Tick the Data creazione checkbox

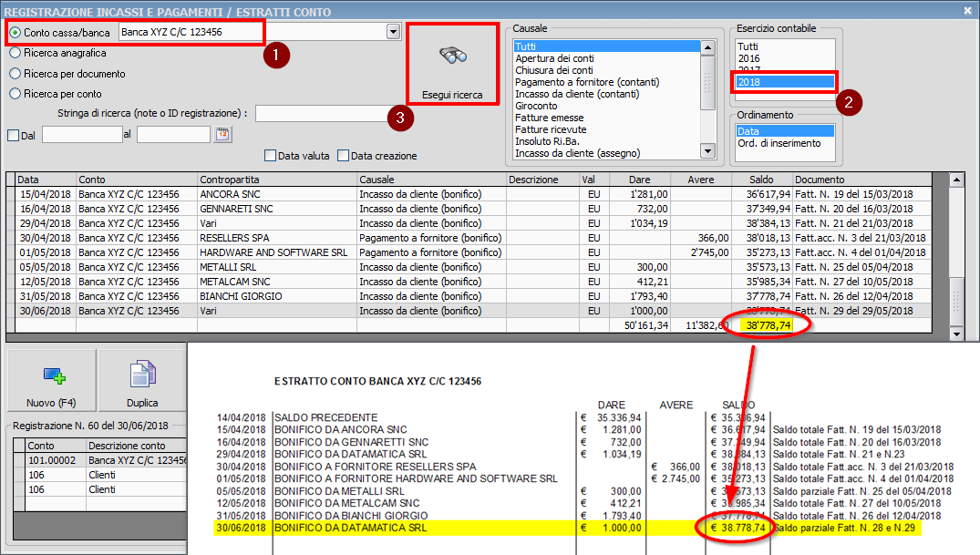pos(343,156)
